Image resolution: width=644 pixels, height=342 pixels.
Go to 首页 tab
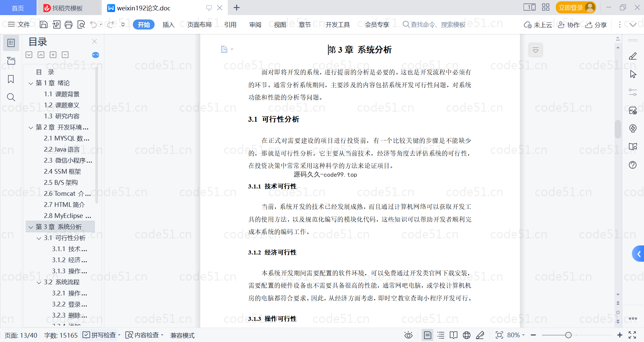click(18, 8)
